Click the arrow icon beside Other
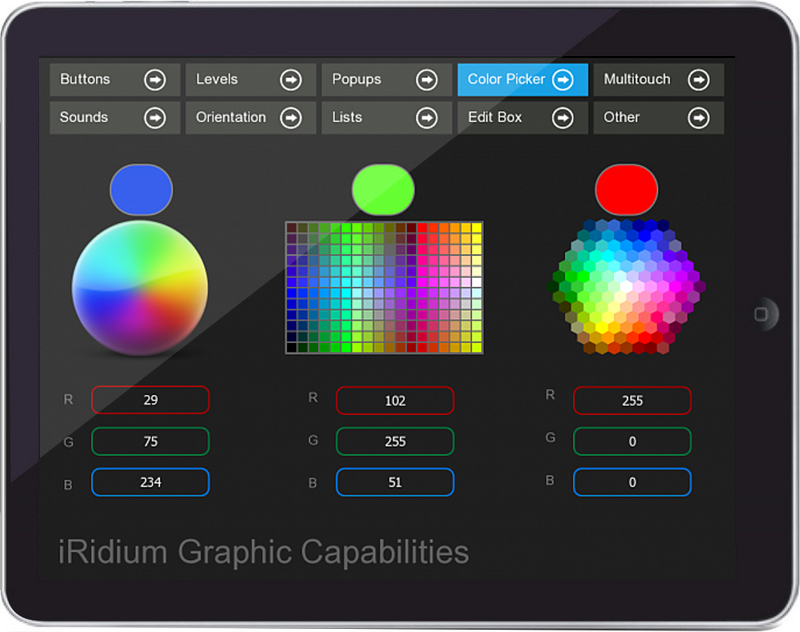 (698, 118)
